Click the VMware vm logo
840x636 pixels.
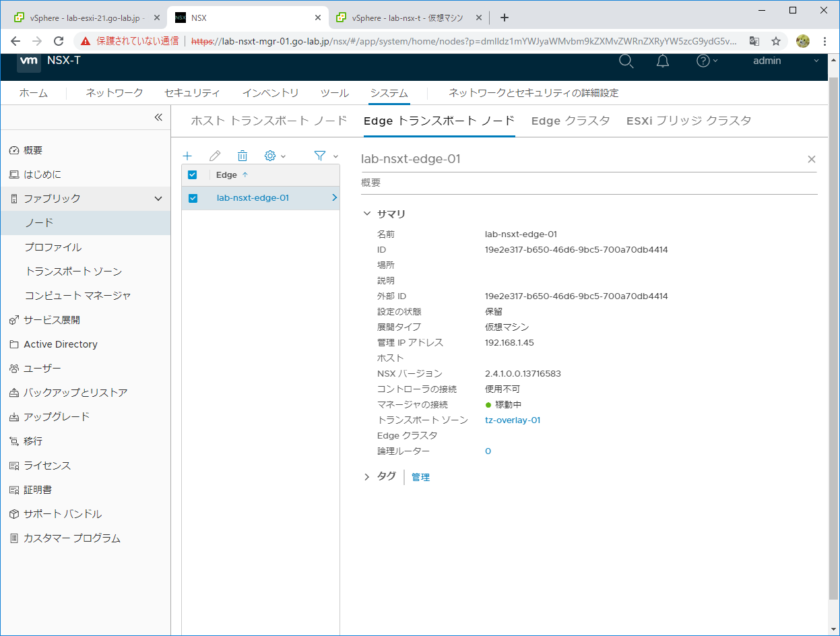[29, 61]
